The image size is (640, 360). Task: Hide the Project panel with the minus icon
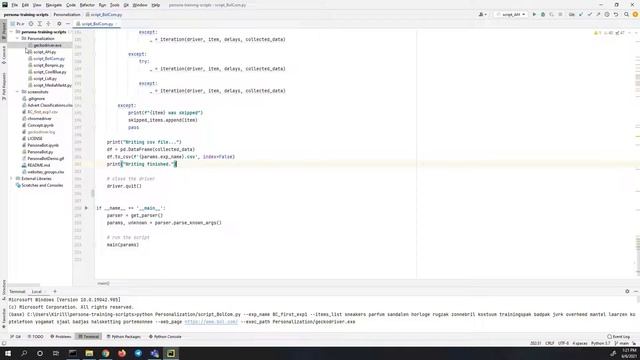[x=68, y=24]
